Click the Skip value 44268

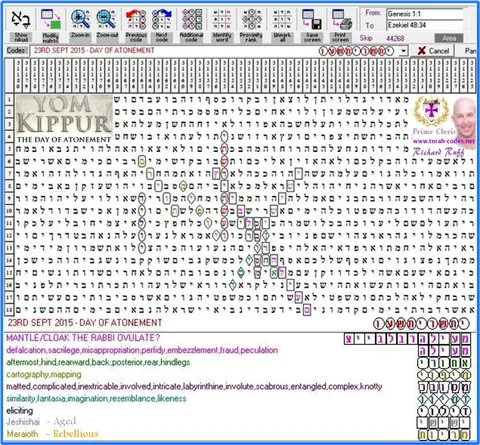point(395,39)
